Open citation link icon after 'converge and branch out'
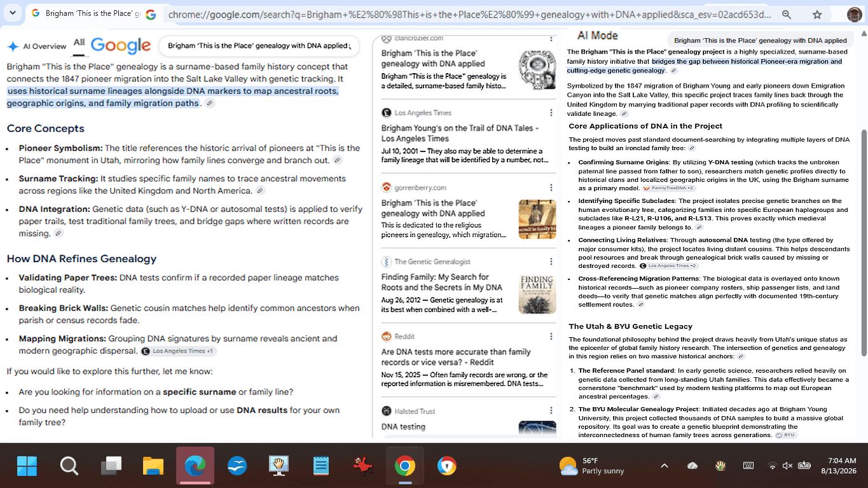The width and height of the screenshot is (868, 488). tap(338, 160)
